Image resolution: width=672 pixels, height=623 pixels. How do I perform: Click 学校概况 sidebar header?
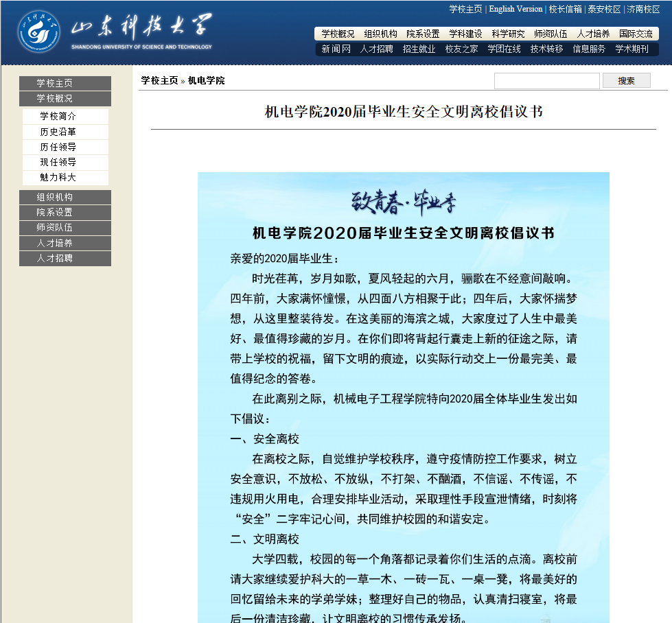[x=65, y=99]
